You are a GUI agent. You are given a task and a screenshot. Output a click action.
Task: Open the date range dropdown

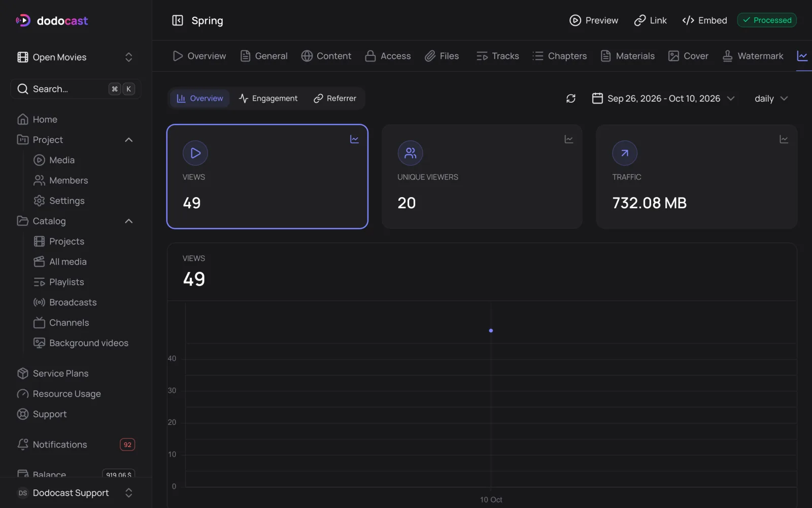tap(663, 99)
